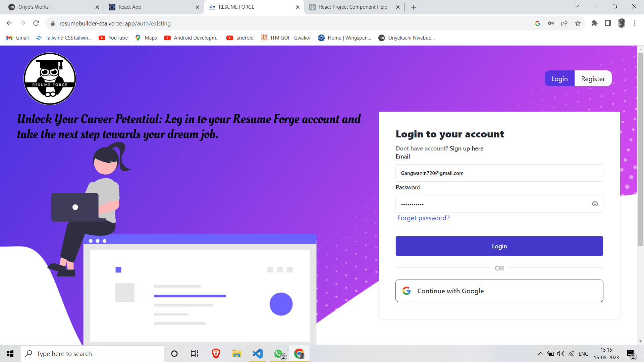Select the Login tab in navigation
The width and height of the screenshot is (644, 362).
559,78
